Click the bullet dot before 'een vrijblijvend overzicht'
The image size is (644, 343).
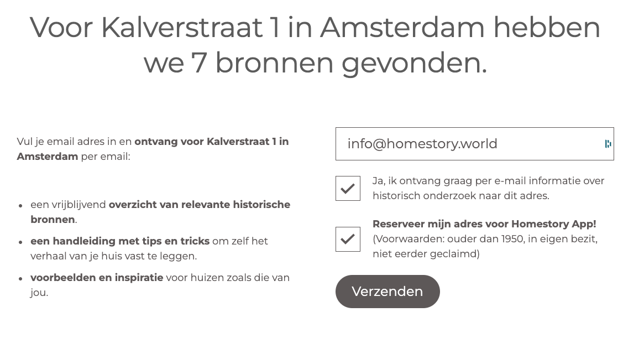pyautogui.click(x=20, y=206)
